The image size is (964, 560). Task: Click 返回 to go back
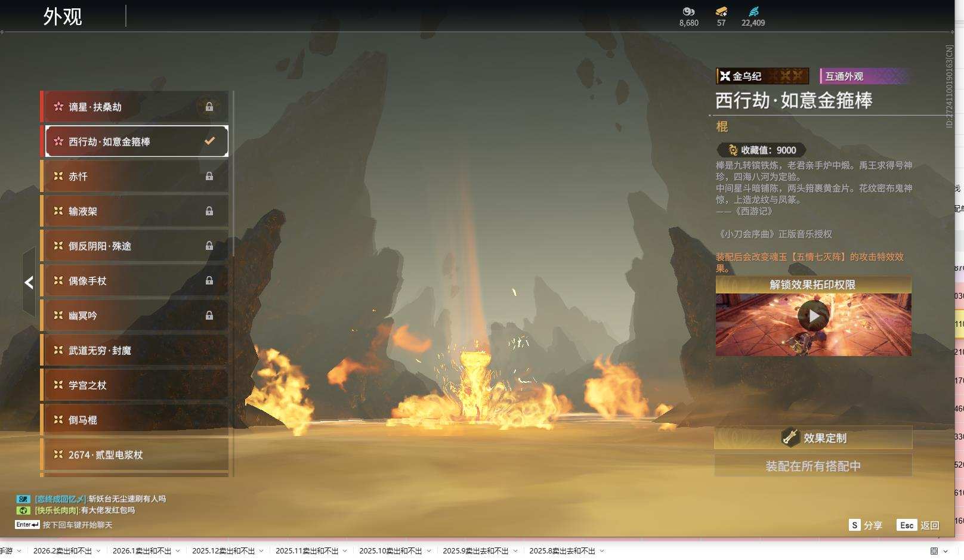tap(930, 525)
